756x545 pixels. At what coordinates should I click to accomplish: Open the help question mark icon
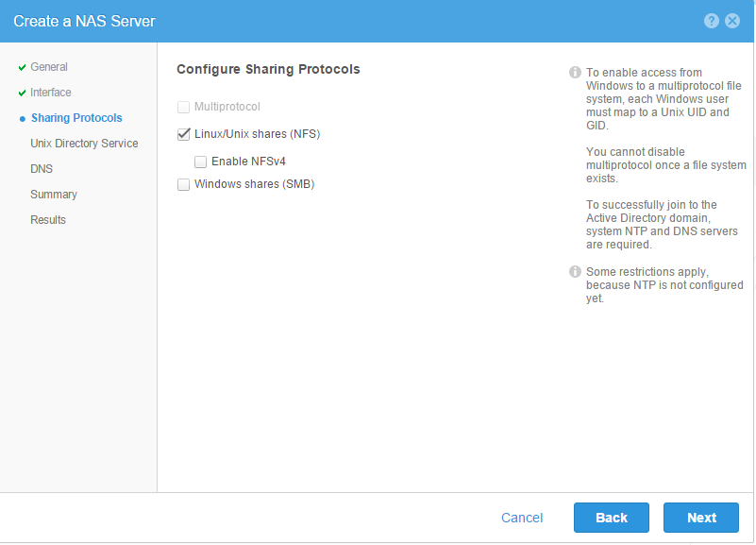[711, 21]
